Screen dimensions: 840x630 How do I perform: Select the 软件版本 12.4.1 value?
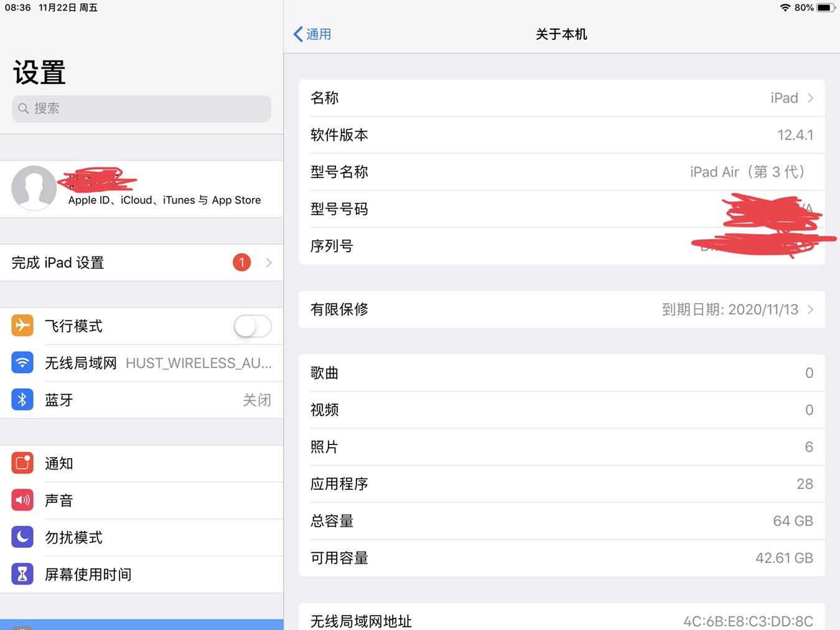[795, 135]
